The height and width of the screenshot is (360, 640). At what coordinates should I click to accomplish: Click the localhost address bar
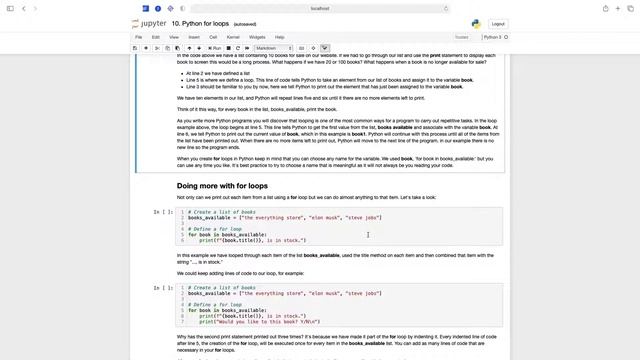320,8
